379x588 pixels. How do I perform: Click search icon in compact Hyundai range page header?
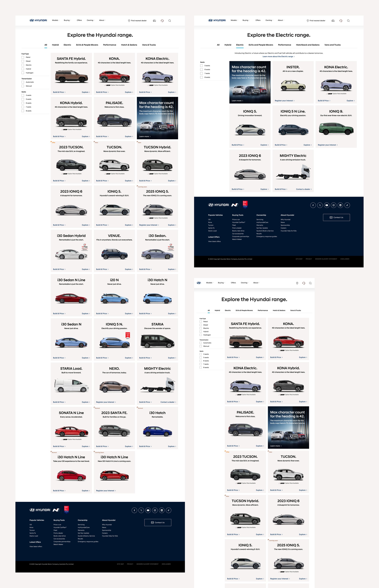coord(310,283)
